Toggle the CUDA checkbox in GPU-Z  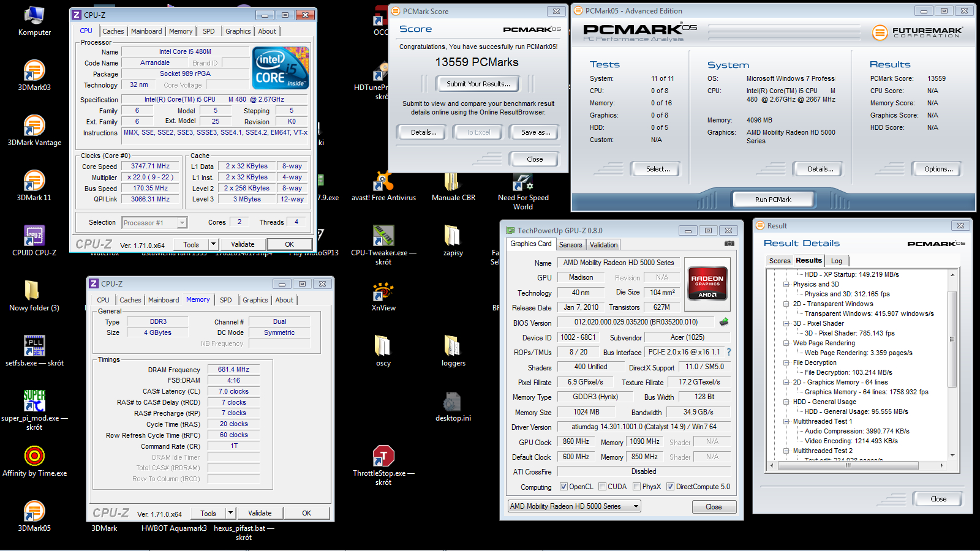[603, 487]
